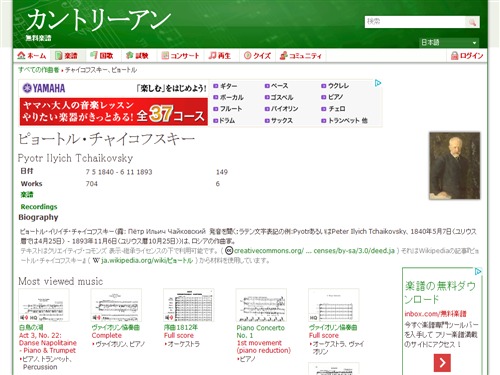Click the green 楽譜 link under Works
The width and height of the screenshot is (500, 375).
tap(27, 195)
